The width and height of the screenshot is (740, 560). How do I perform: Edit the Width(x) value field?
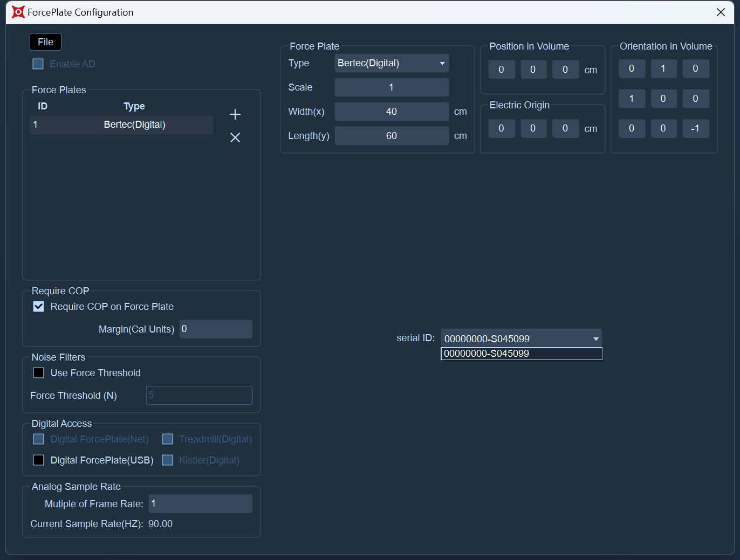point(392,112)
